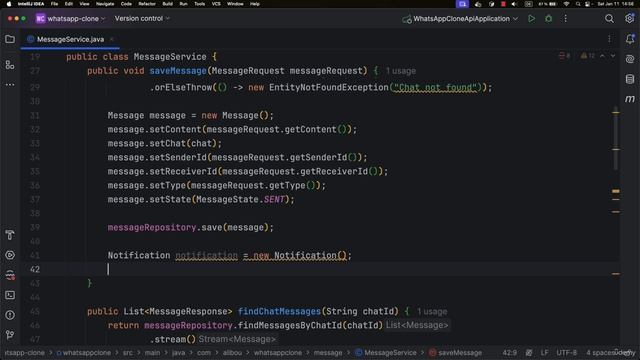Click the saveMessage method name
The image size is (640, 360).
[178, 71]
